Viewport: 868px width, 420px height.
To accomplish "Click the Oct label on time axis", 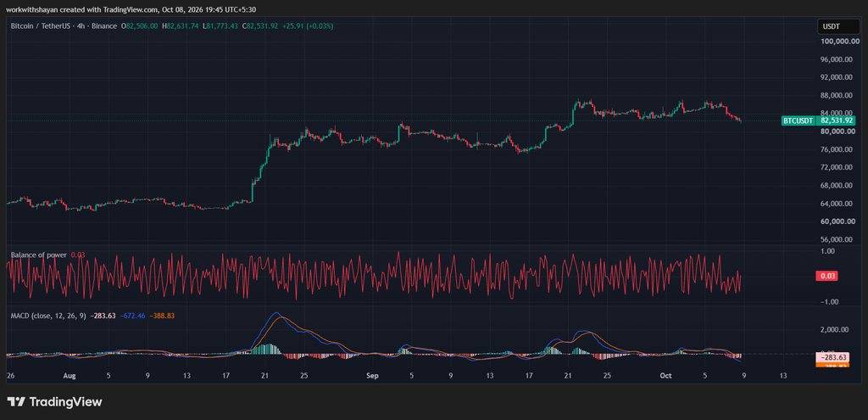I will (x=665, y=376).
